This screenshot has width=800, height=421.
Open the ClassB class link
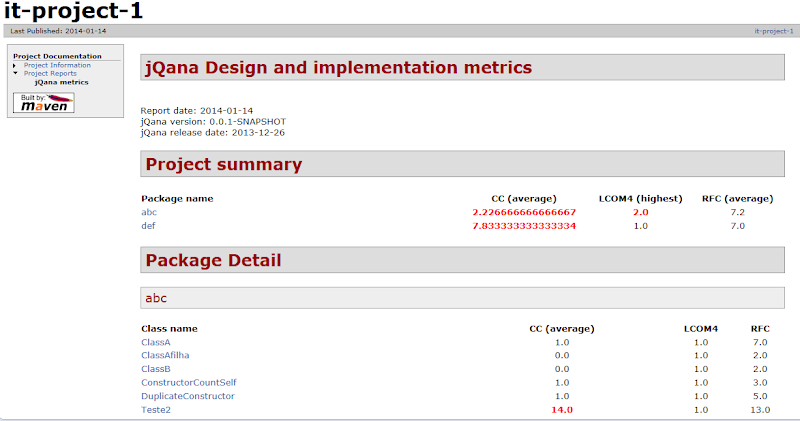click(x=156, y=369)
